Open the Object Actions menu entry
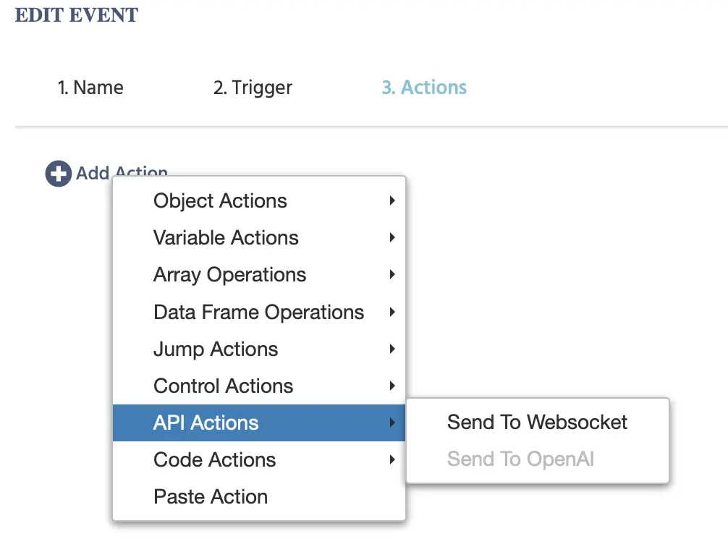This screenshot has height=560, width=728. [x=220, y=201]
